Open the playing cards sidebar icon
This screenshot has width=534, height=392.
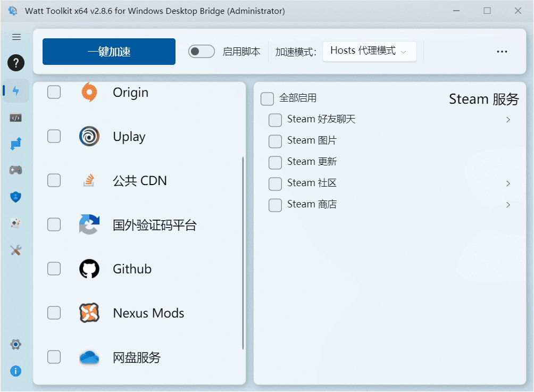tap(15, 223)
